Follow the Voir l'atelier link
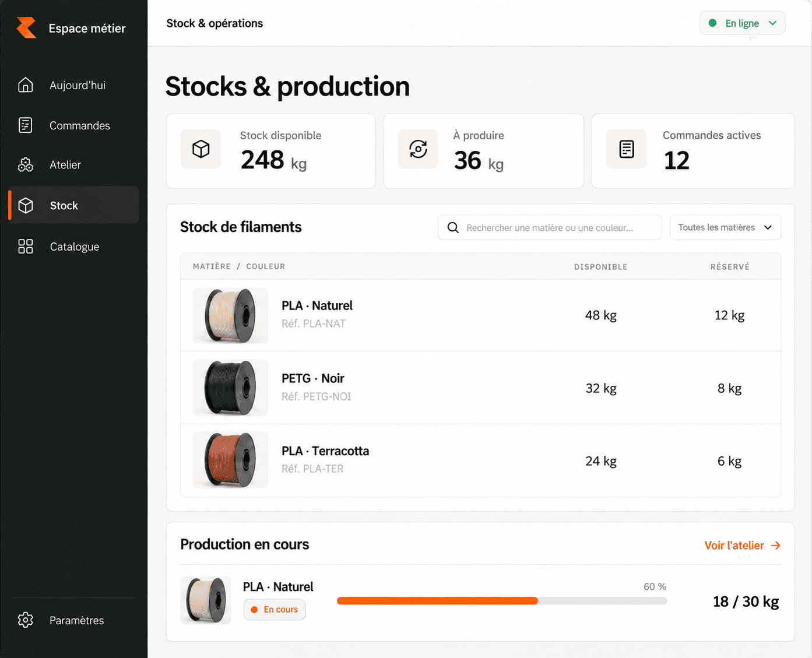Image resolution: width=812 pixels, height=658 pixels. [743, 546]
